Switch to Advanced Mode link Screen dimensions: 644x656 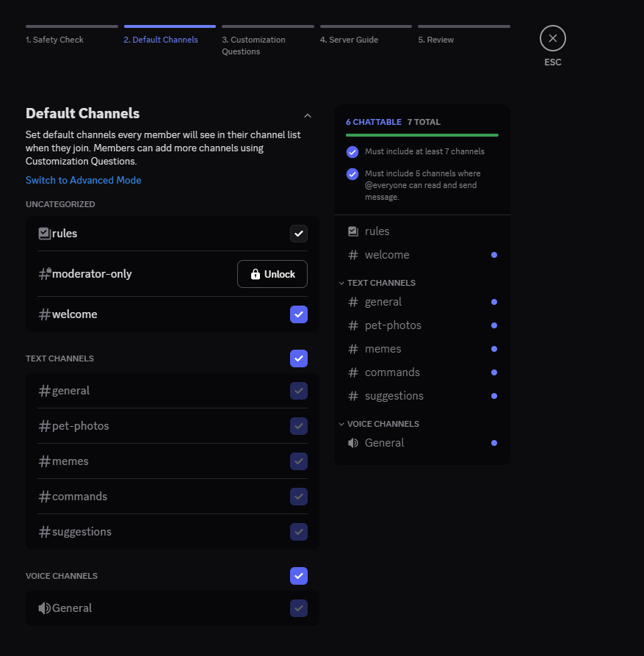pyautogui.click(x=83, y=181)
